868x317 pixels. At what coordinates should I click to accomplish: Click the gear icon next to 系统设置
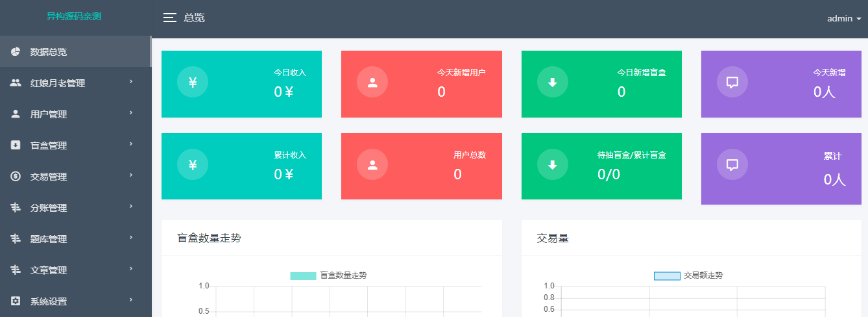16,301
